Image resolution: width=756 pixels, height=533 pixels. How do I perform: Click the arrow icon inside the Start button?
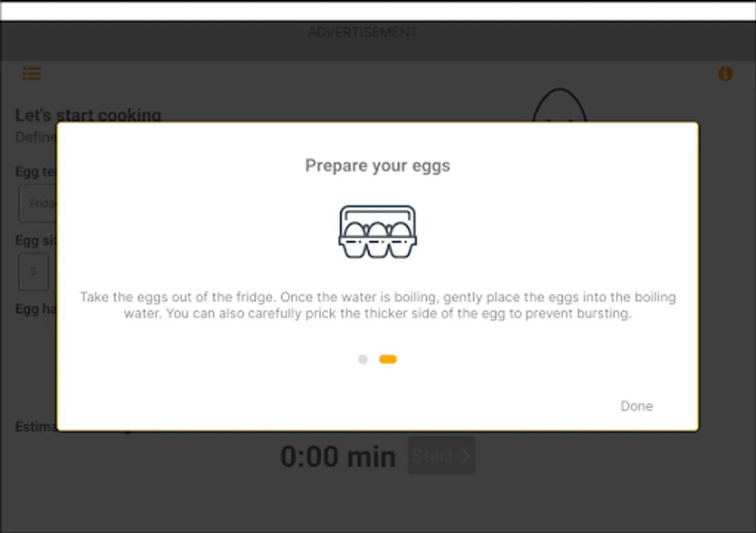pos(465,455)
